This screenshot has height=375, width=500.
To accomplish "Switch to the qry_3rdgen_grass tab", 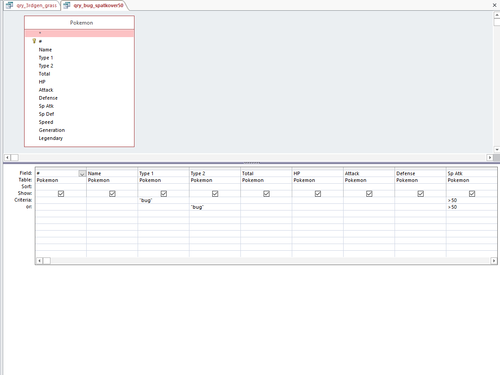I will [32, 5].
